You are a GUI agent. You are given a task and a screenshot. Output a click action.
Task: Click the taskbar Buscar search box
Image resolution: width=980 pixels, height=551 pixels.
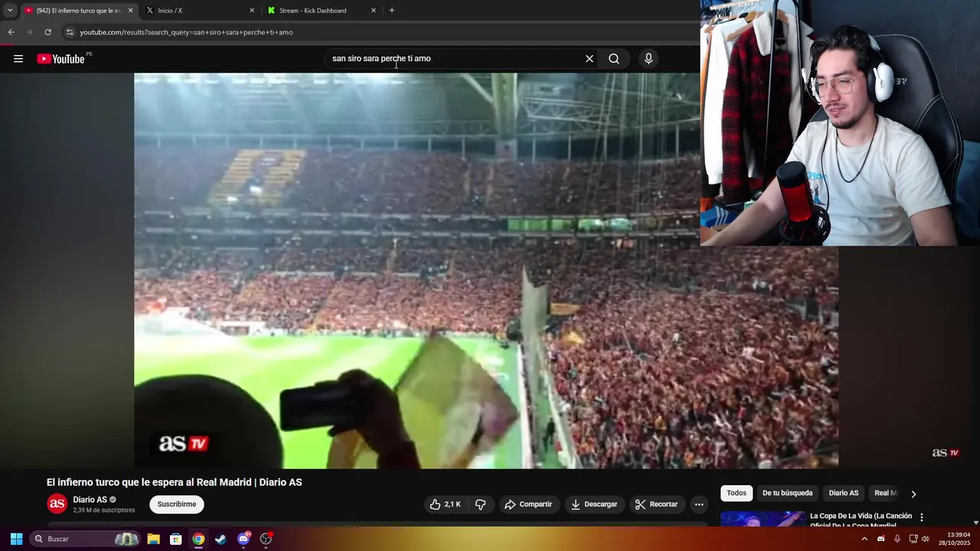coord(86,539)
